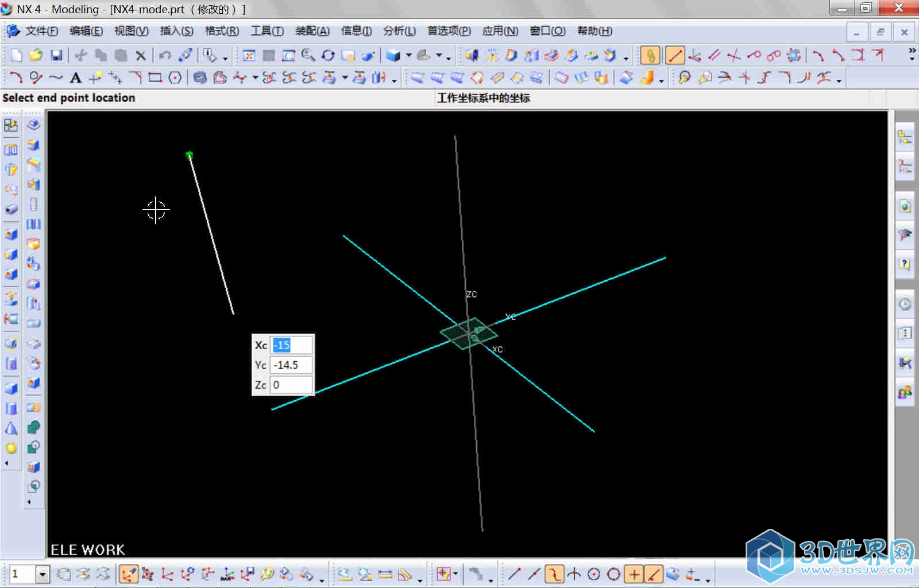Toggle End Point snap option
The image size is (919, 588).
coord(514,574)
